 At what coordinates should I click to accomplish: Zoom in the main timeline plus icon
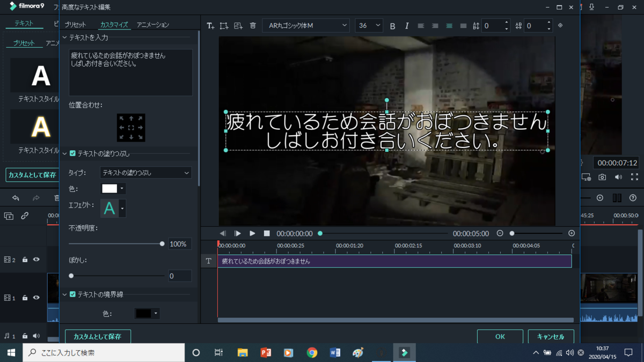click(x=600, y=198)
